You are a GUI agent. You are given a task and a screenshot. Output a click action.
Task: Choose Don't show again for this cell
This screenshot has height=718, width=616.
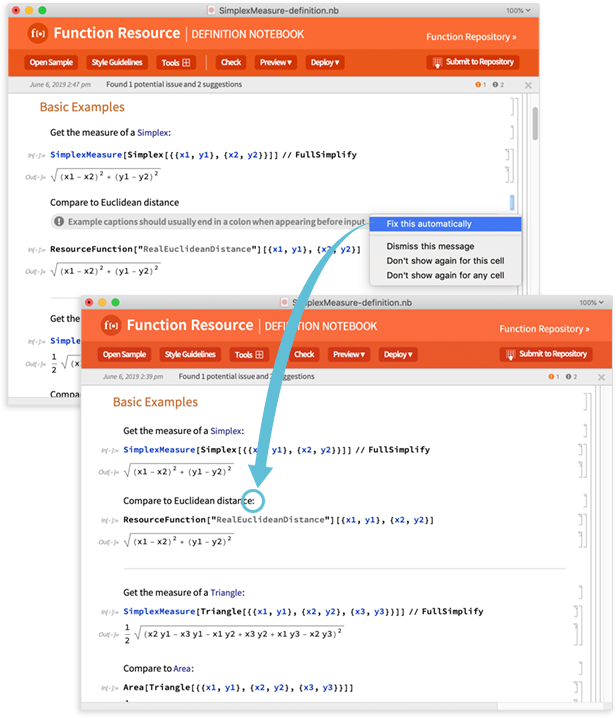tap(445, 261)
